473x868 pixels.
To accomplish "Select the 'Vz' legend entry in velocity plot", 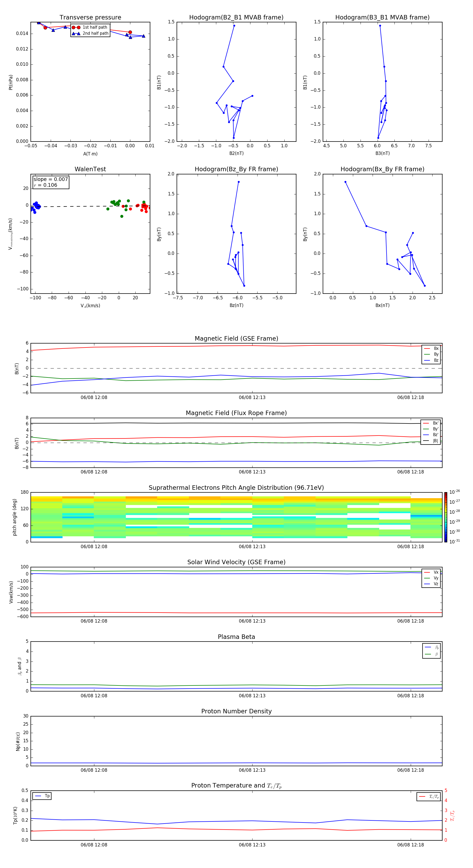I will [431, 584].
